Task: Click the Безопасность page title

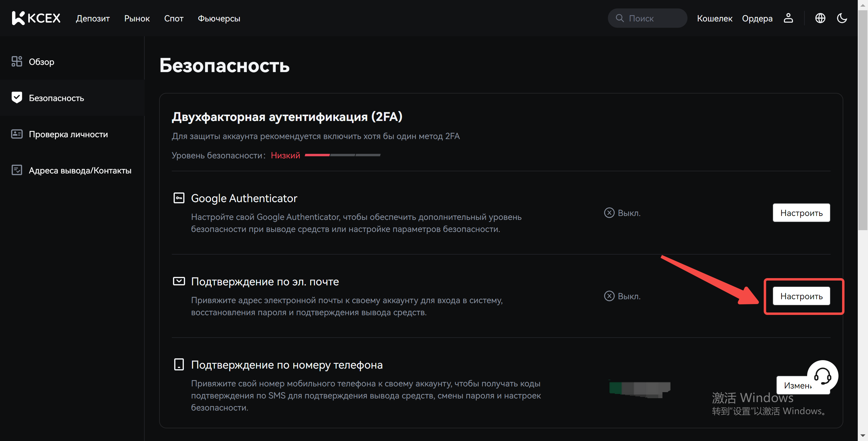Action: 225,65
